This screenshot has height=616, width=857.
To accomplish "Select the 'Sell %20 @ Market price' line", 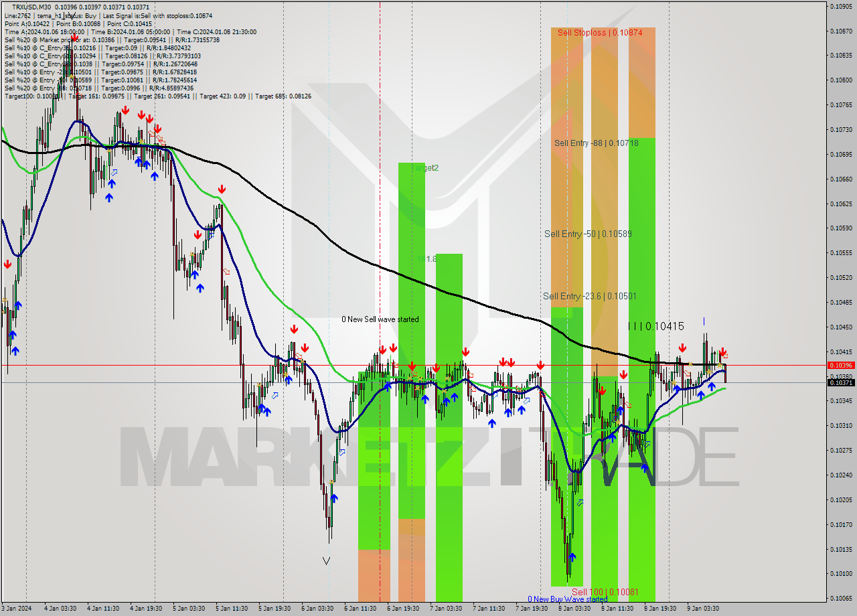I will tap(112, 40).
